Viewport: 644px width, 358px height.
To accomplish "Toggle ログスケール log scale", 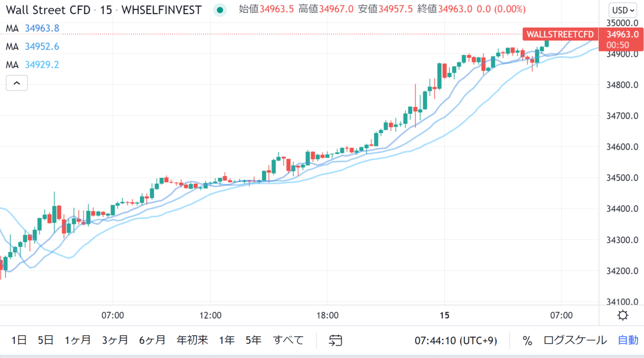I will coord(575,340).
